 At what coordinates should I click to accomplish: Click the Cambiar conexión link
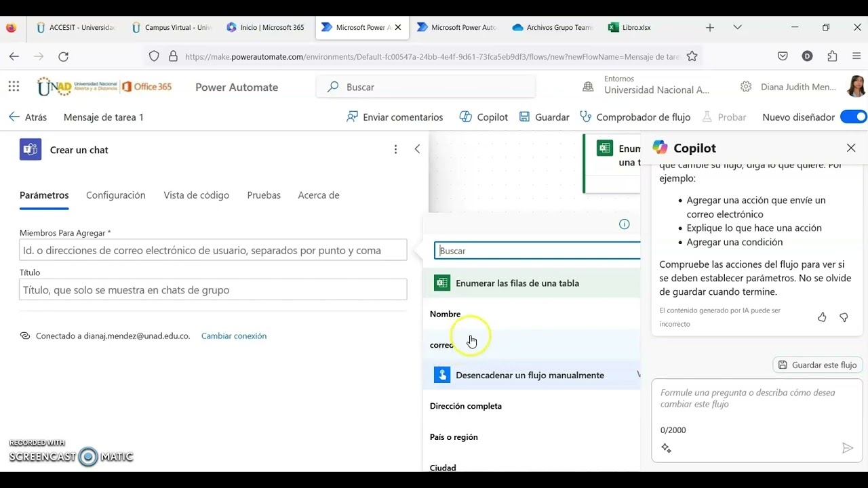pyautogui.click(x=234, y=336)
